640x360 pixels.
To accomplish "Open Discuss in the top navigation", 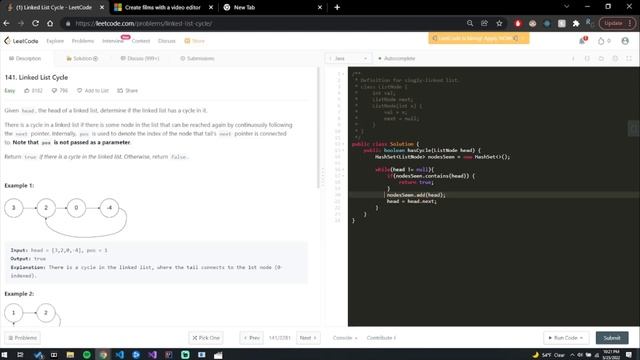I will click(167, 41).
